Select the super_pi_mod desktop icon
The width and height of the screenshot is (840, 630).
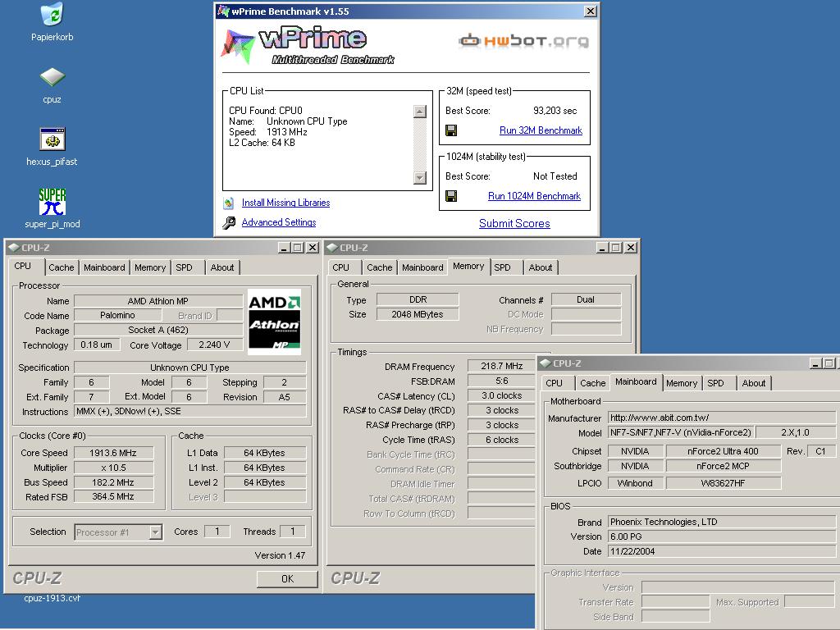tap(52, 202)
